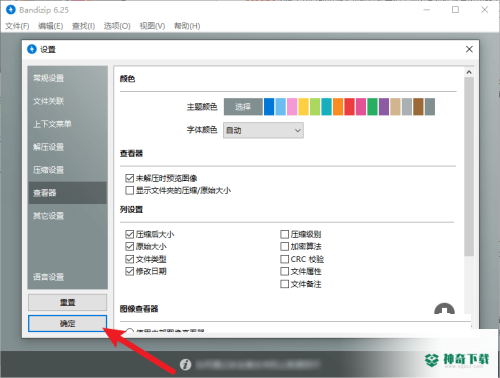Select 文件关联 in the sidebar
Viewport: 500px width, 378px height.
coord(68,101)
